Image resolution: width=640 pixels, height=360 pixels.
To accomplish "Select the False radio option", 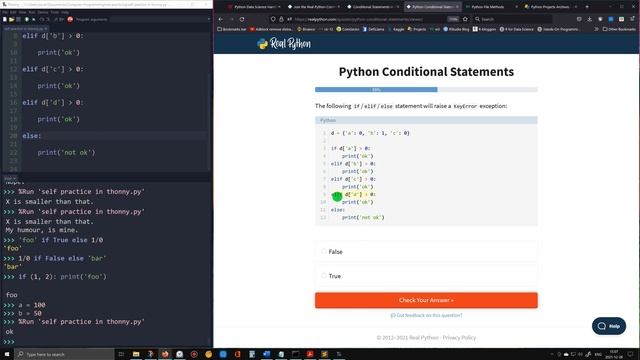I will pos(324,251).
